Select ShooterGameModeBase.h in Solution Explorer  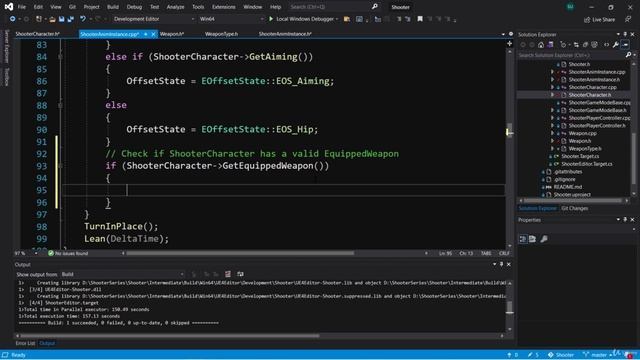click(x=598, y=110)
